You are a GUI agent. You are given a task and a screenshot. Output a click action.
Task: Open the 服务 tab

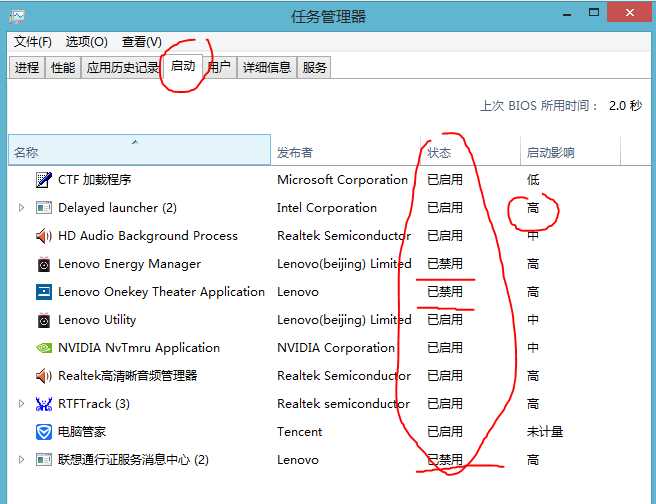click(x=314, y=67)
